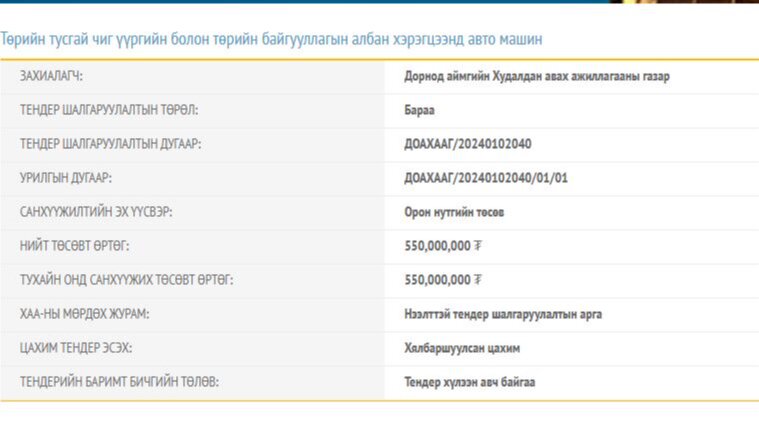Click the УРИЛГЫН ДУГААР label

(66, 178)
